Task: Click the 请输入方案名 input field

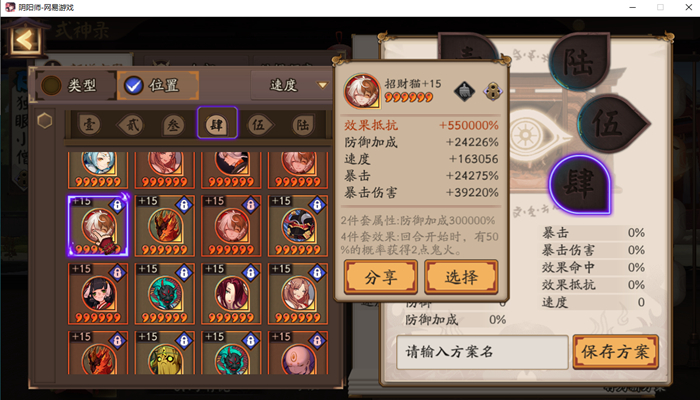Action: coord(482,352)
